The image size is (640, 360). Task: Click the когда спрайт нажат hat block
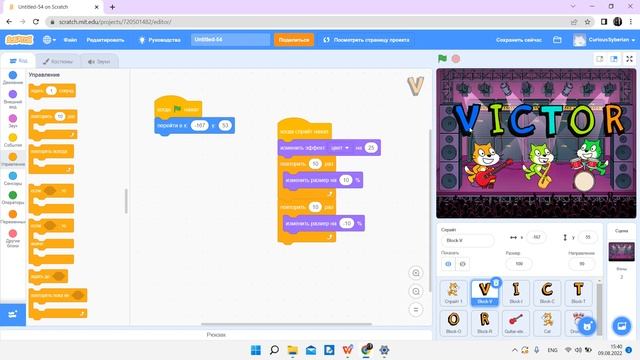304,130
